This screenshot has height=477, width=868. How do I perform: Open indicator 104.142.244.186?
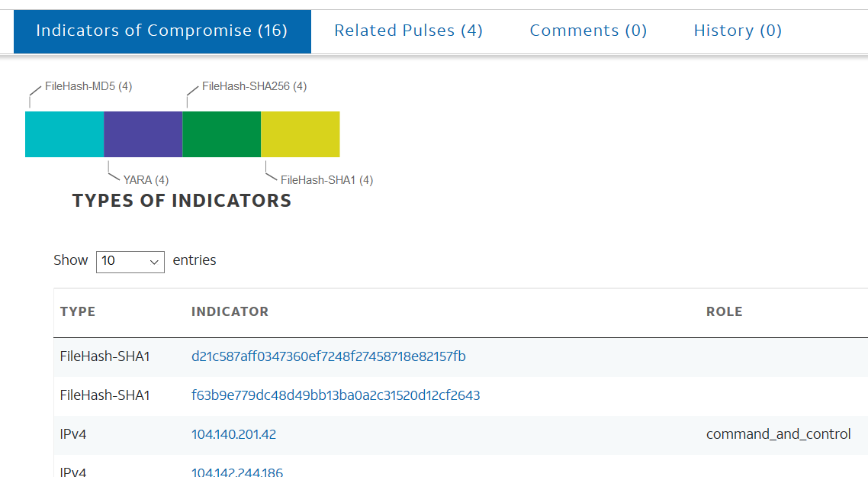pyautogui.click(x=236, y=472)
